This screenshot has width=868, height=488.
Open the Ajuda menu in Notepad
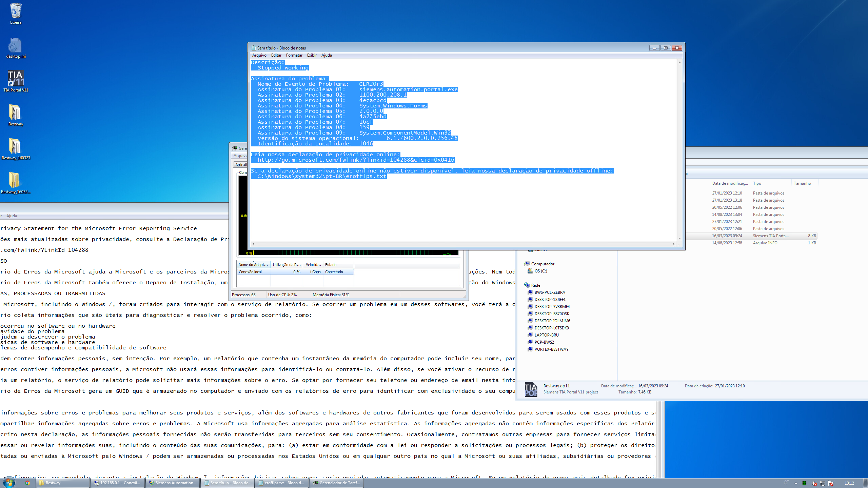[x=327, y=55]
